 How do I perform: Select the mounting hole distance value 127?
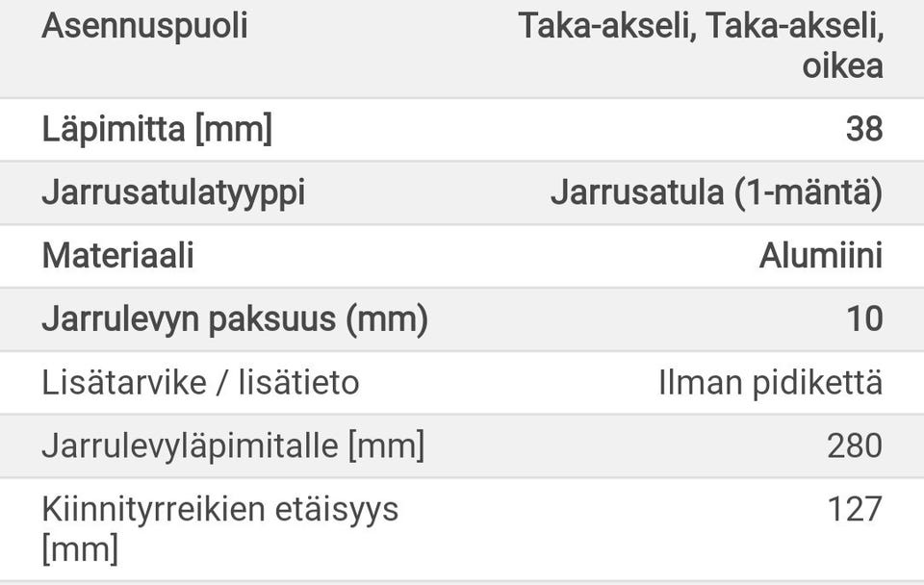854,508
